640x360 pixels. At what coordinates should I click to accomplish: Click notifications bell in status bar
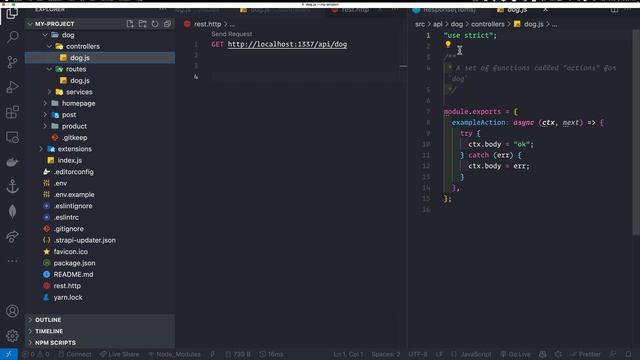(x=628, y=354)
